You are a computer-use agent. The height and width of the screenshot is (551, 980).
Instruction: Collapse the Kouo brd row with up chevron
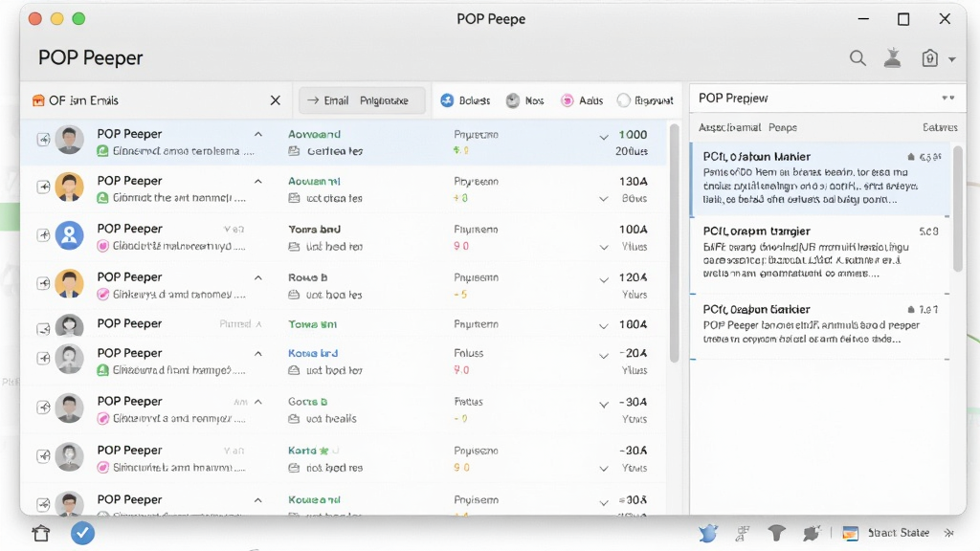pos(258,354)
